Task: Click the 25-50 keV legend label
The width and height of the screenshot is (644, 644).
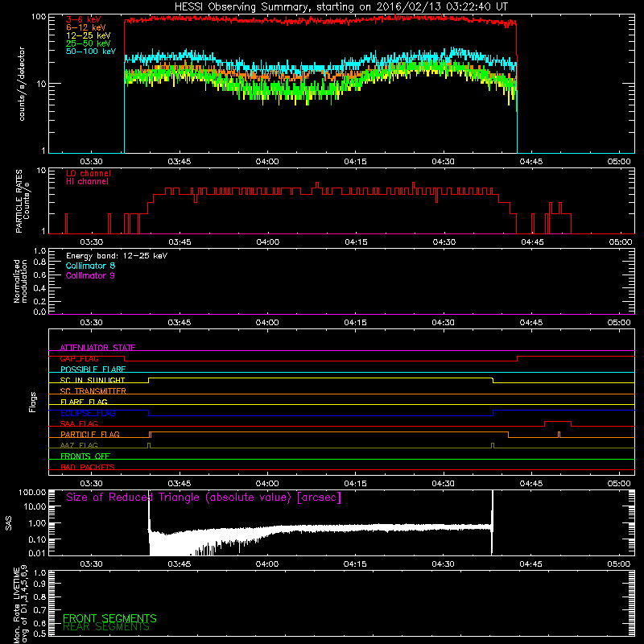Action: coord(88,43)
